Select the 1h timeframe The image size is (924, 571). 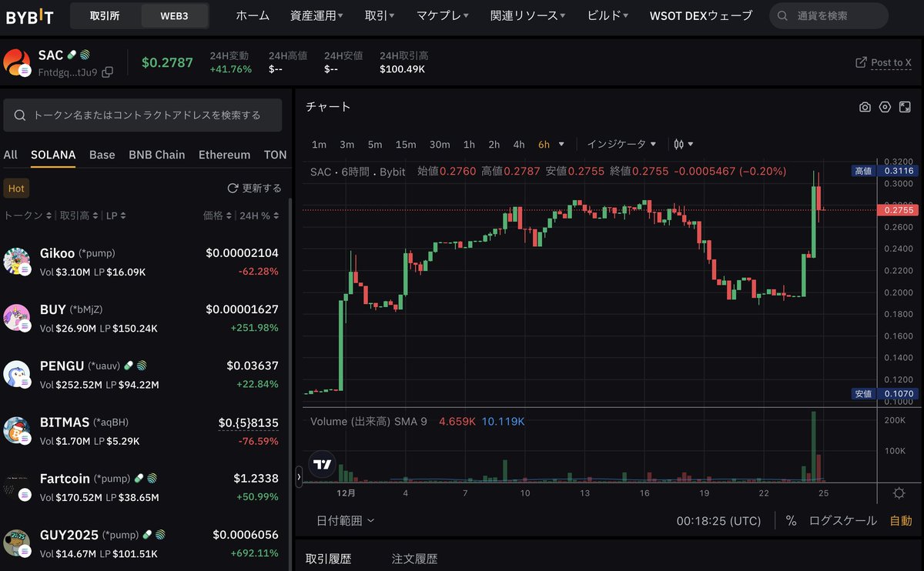469,144
